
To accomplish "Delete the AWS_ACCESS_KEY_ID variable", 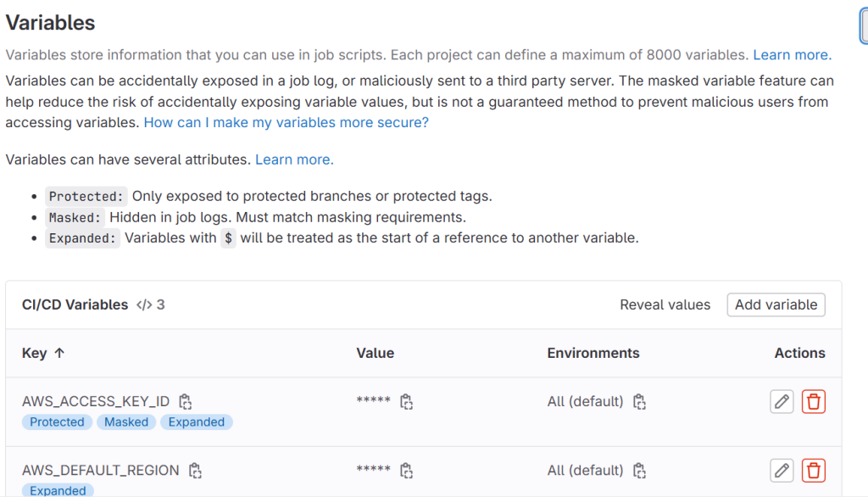I will coord(813,401).
